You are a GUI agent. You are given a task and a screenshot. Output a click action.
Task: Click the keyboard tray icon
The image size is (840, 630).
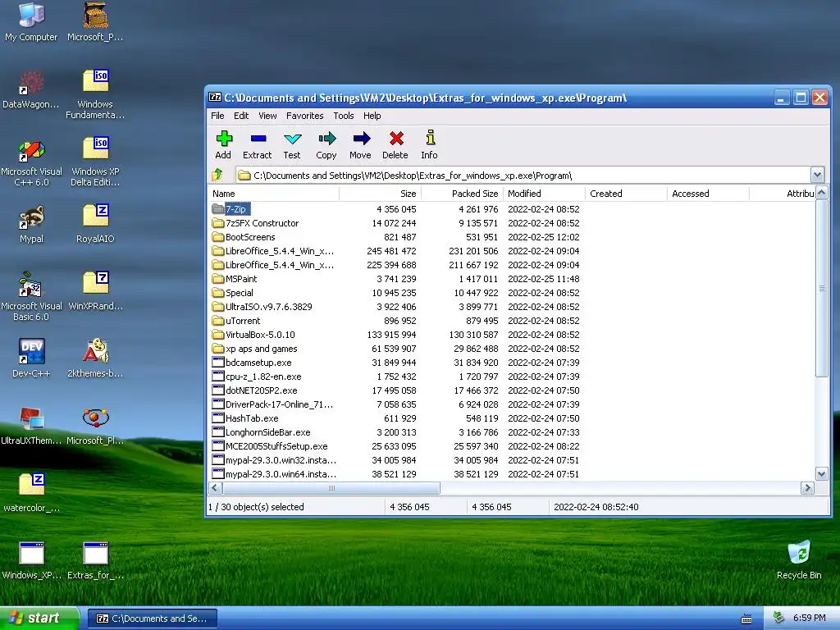pos(746,619)
